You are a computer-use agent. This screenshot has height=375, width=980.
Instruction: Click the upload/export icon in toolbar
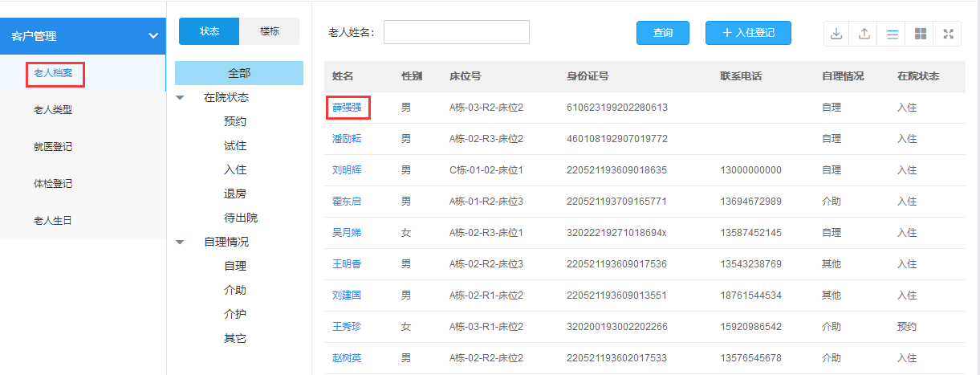pyautogui.click(x=864, y=34)
